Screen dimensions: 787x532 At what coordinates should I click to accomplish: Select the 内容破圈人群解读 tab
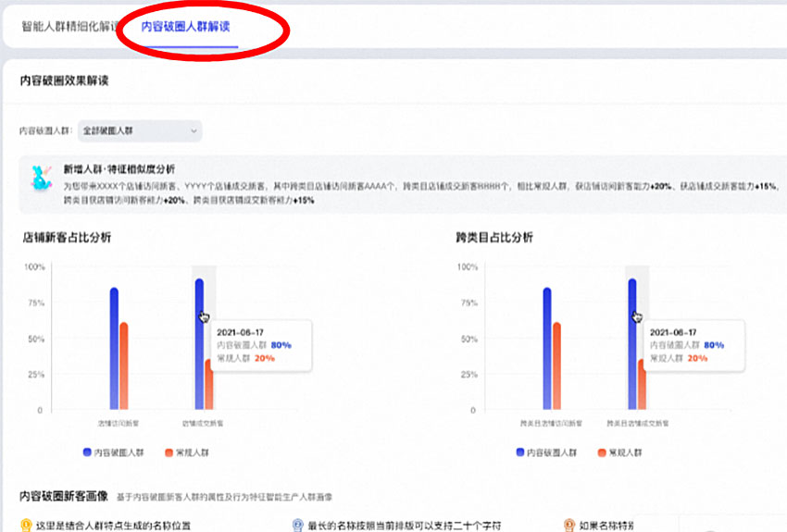(185, 26)
